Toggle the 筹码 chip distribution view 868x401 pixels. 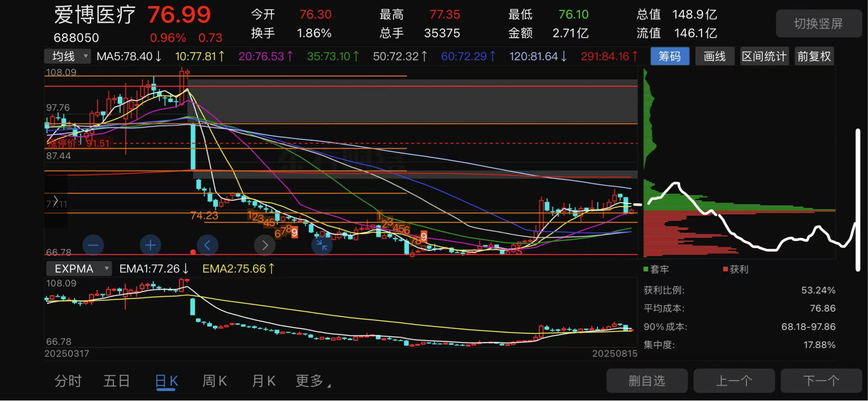click(x=670, y=56)
